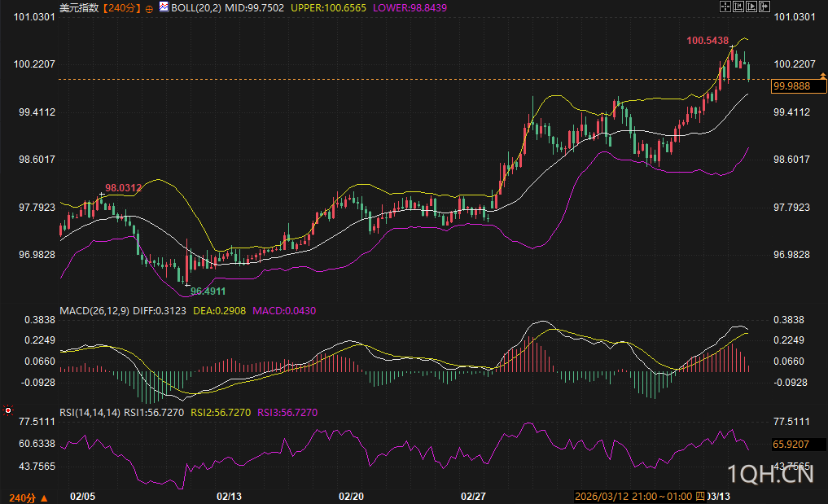The image size is (828, 504).
Task: Click the BOLL indicator chart icon
Action: (x=164, y=7)
